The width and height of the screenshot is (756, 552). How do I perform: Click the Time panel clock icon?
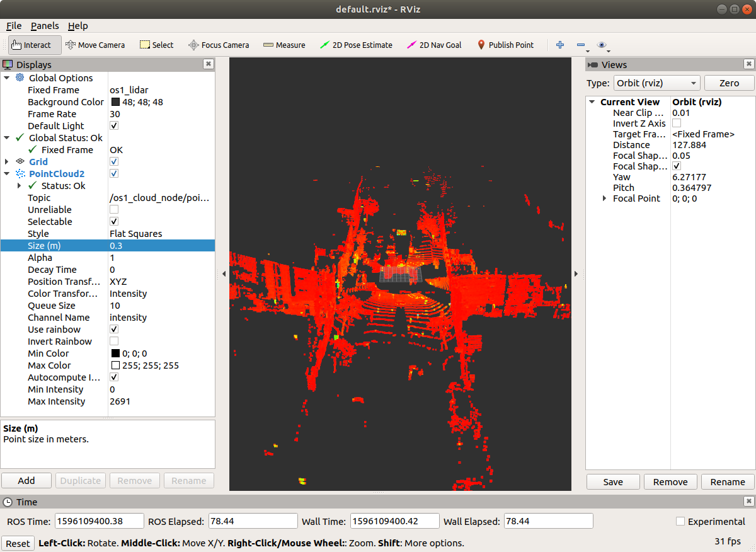[8, 502]
